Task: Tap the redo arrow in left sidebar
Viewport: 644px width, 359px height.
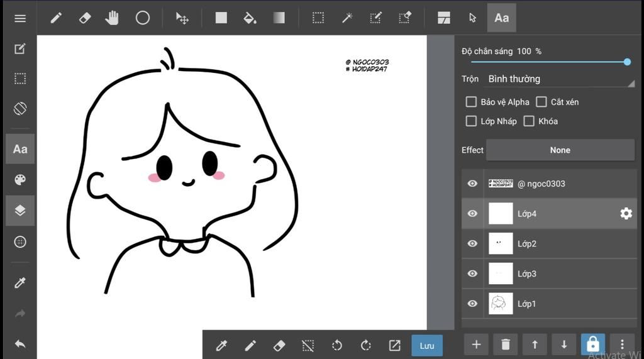Action: point(19,314)
